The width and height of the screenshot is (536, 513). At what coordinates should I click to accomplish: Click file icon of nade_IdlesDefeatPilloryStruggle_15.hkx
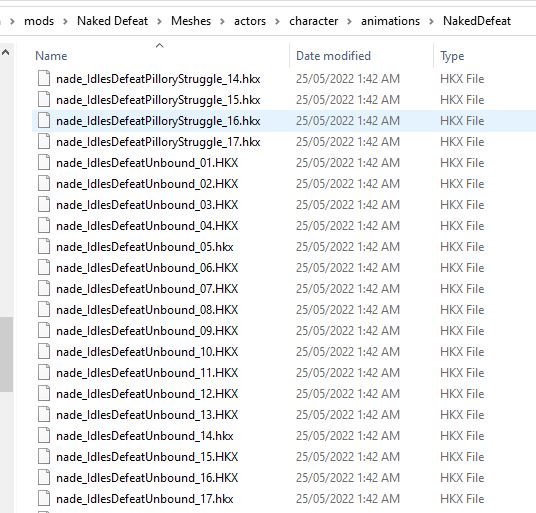44,99
